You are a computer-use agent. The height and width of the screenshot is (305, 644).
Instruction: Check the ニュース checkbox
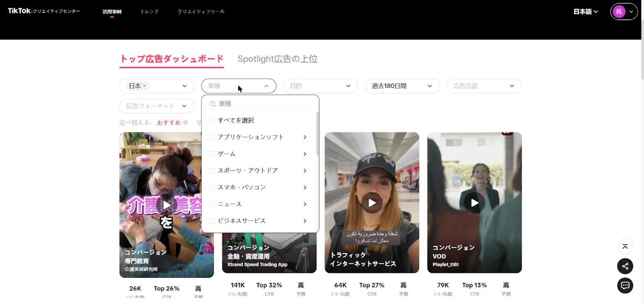(212, 204)
